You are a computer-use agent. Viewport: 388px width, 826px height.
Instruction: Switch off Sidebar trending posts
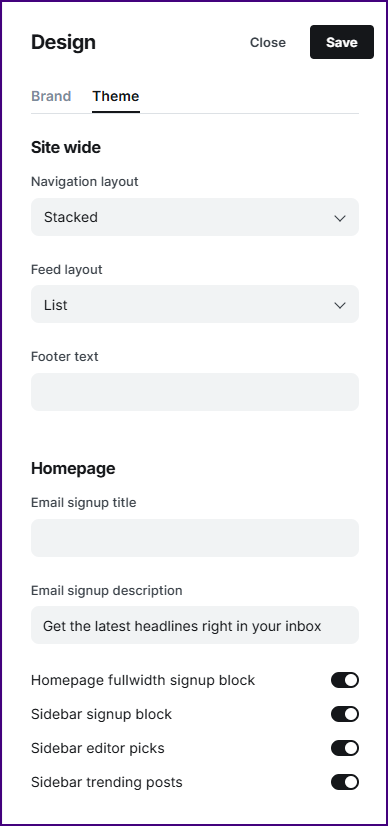point(345,782)
